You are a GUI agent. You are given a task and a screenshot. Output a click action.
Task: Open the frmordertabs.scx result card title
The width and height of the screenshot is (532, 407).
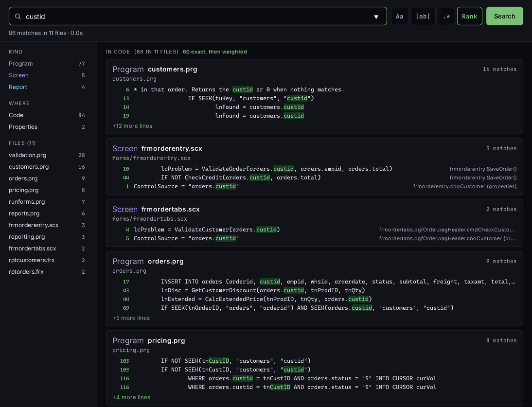coord(170,209)
